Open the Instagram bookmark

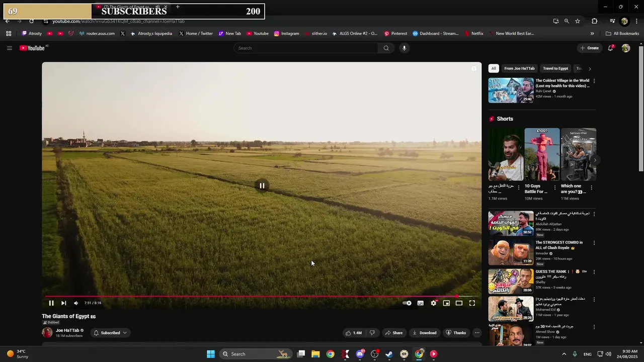pyautogui.click(x=287, y=34)
